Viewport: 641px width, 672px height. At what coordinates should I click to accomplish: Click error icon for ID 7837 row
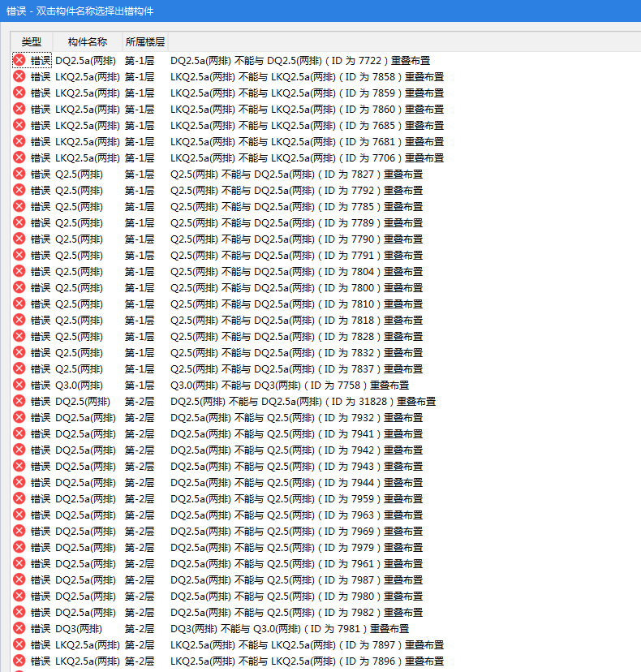pyautogui.click(x=19, y=368)
